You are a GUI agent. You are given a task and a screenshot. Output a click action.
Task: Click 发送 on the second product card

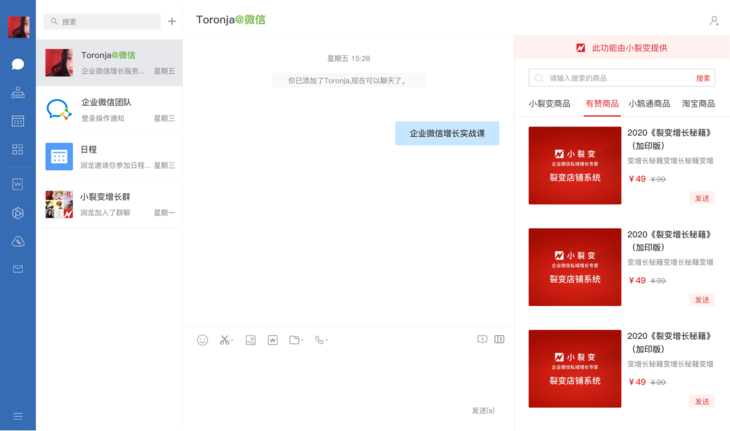tap(702, 300)
